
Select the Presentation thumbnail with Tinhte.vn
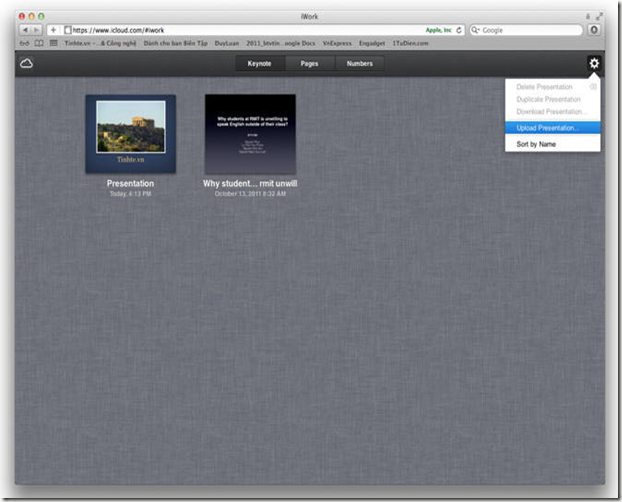[x=131, y=134]
